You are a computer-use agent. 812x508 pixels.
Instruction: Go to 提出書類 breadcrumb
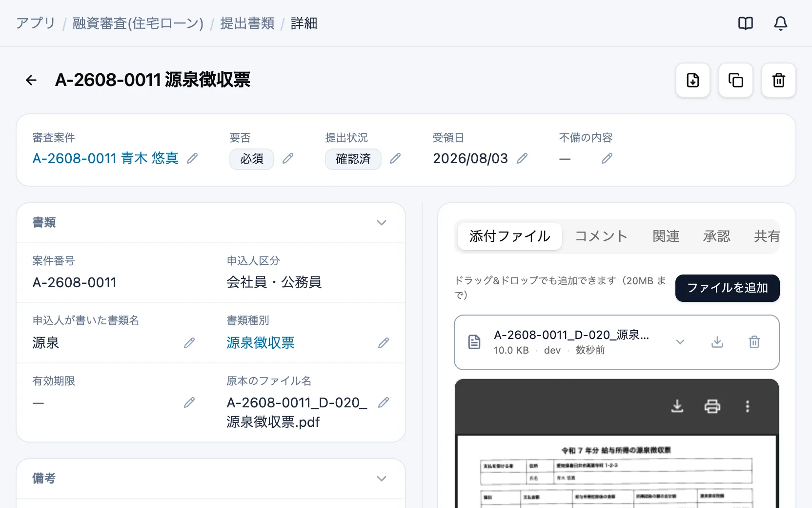click(x=247, y=23)
